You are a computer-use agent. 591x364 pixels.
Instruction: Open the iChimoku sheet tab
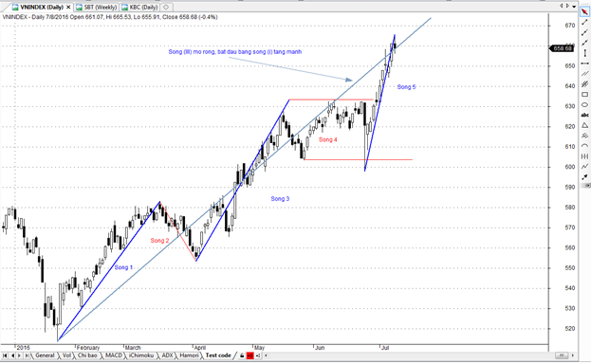click(141, 355)
